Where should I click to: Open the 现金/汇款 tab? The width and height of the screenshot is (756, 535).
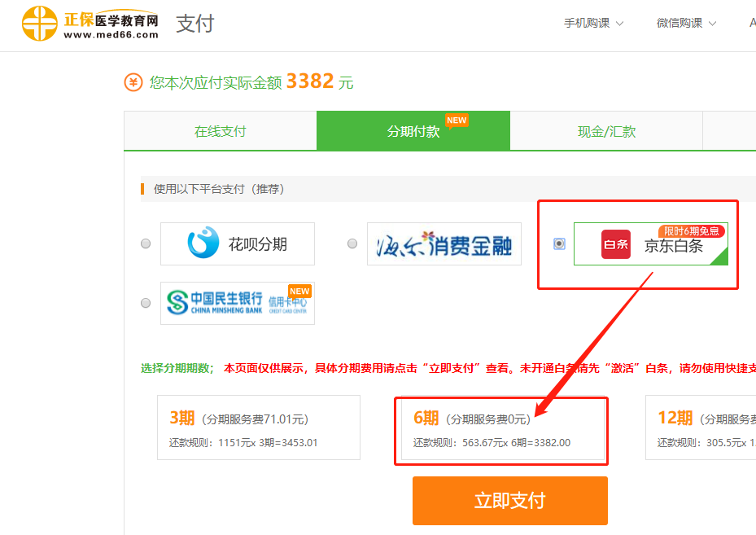[x=606, y=131]
